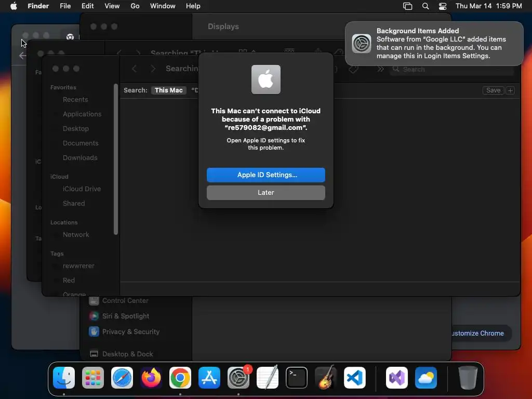Open the Window menu
Image resolution: width=532 pixels, height=399 pixels.
coord(163,6)
